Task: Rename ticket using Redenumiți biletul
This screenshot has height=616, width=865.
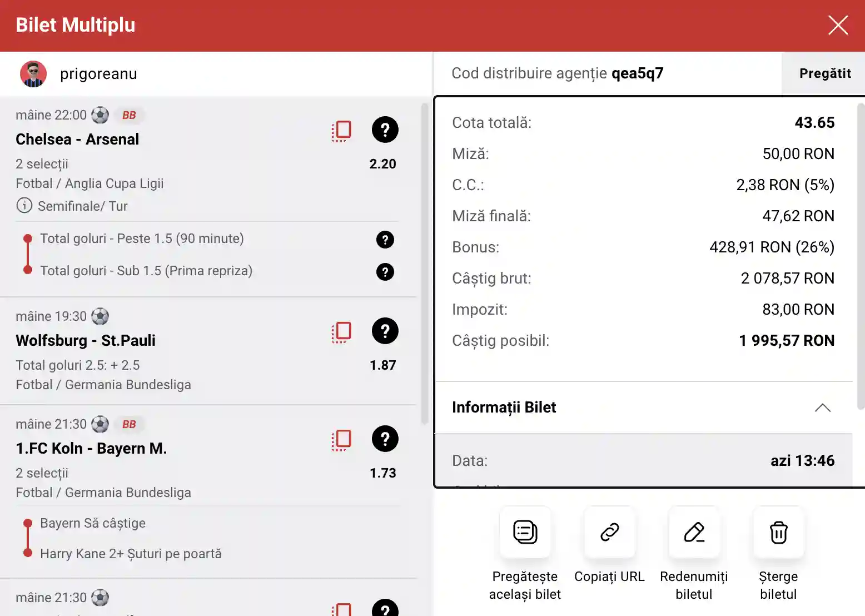Action: (x=694, y=533)
